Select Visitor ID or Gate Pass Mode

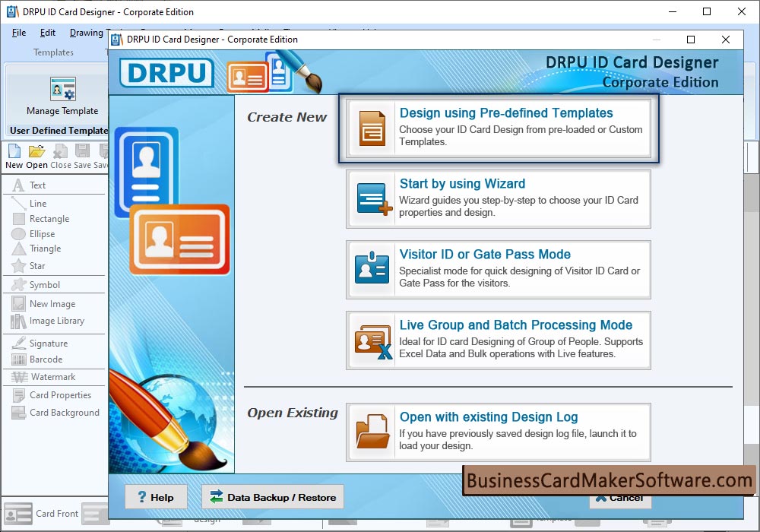(x=499, y=269)
